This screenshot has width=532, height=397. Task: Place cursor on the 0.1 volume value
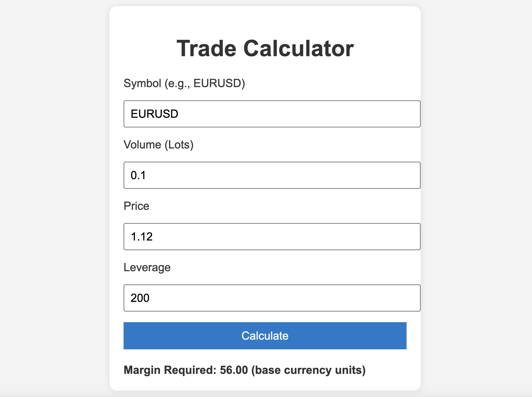[x=138, y=175]
